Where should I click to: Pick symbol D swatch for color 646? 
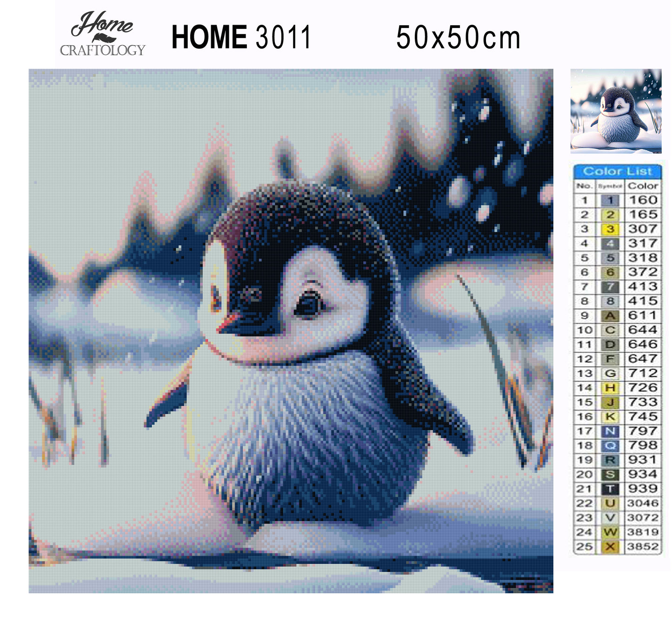point(610,345)
